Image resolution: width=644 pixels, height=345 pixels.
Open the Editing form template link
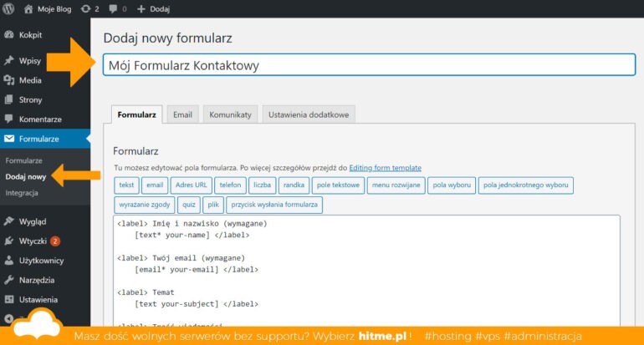pyautogui.click(x=386, y=168)
